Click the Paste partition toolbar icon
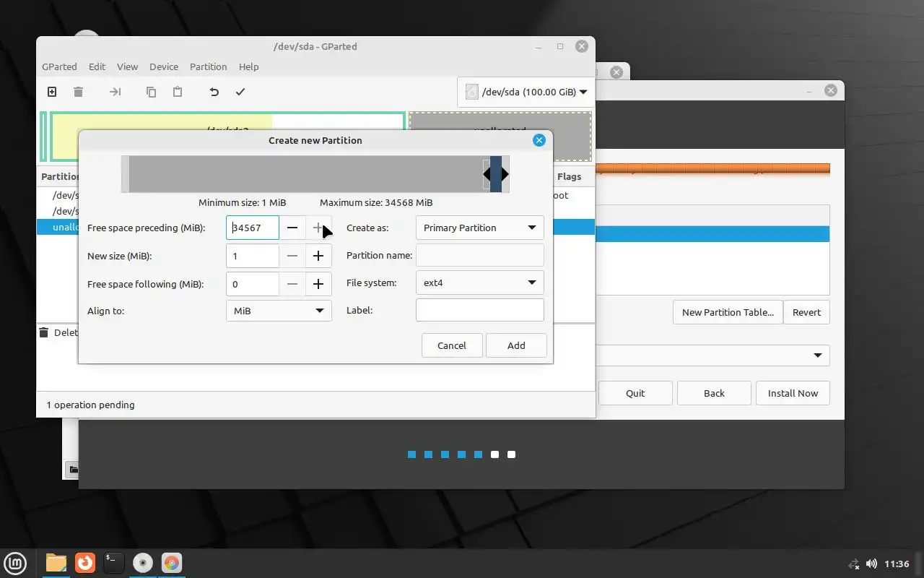The image size is (924, 578). pos(178,92)
